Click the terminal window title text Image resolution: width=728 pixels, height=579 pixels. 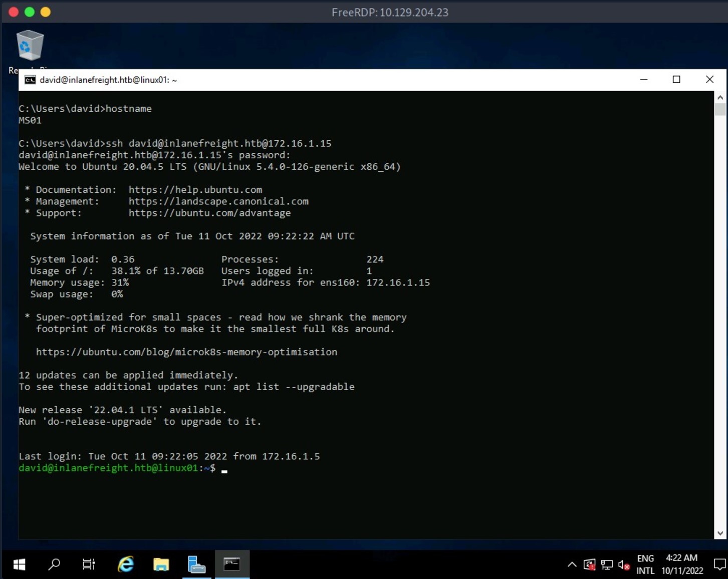click(108, 80)
